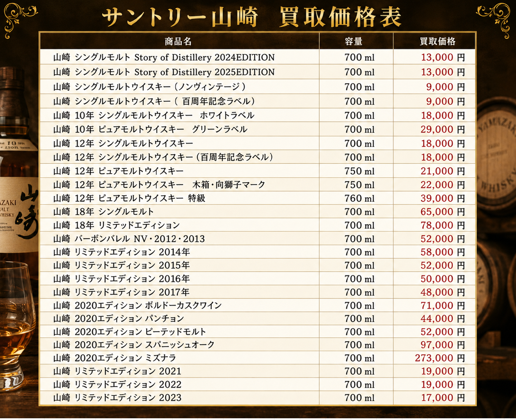The height and width of the screenshot is (420, 516).
Task: Select '山崎 2020エディション スパニッシュオーク'
Action: [x=134, y=345]
